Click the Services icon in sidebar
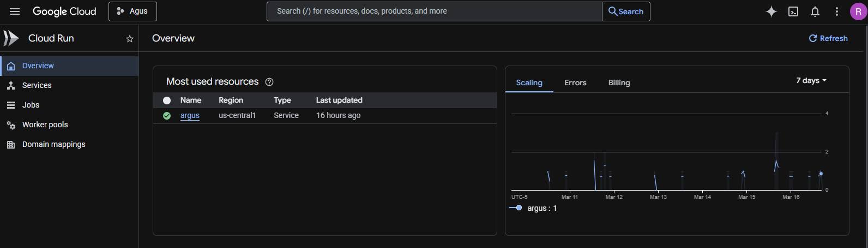Viewport: 868px width, 248px height. point(11,86)
